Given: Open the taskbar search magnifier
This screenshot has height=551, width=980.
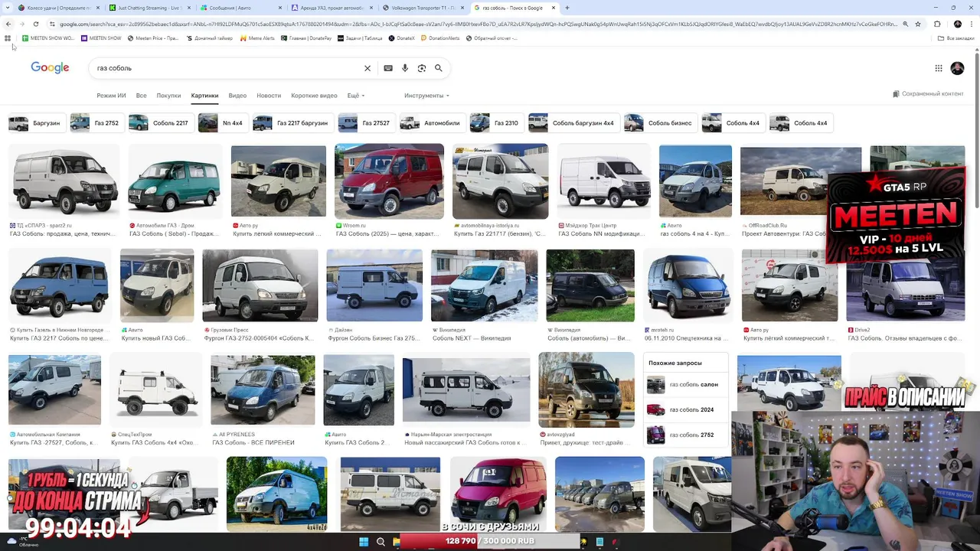Looking at the screenshot, I should pos(381,542).
